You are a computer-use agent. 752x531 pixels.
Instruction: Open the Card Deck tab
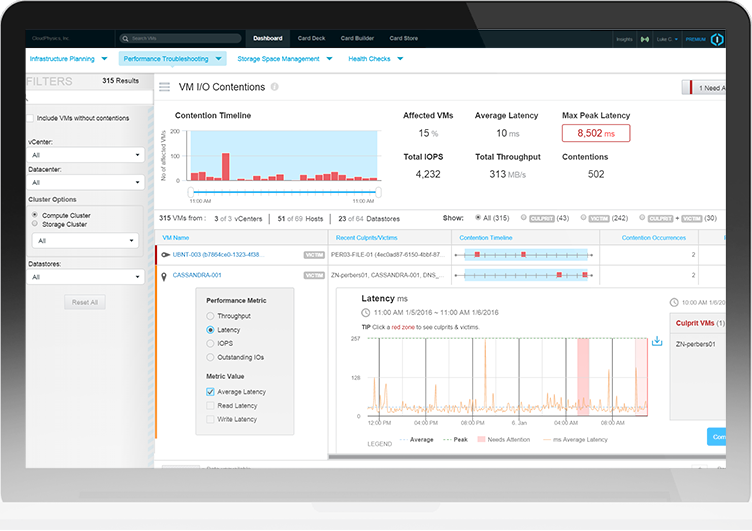[311, 39]
